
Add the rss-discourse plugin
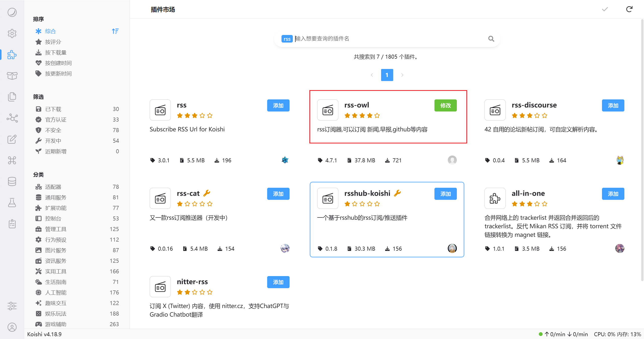point(613,105)
